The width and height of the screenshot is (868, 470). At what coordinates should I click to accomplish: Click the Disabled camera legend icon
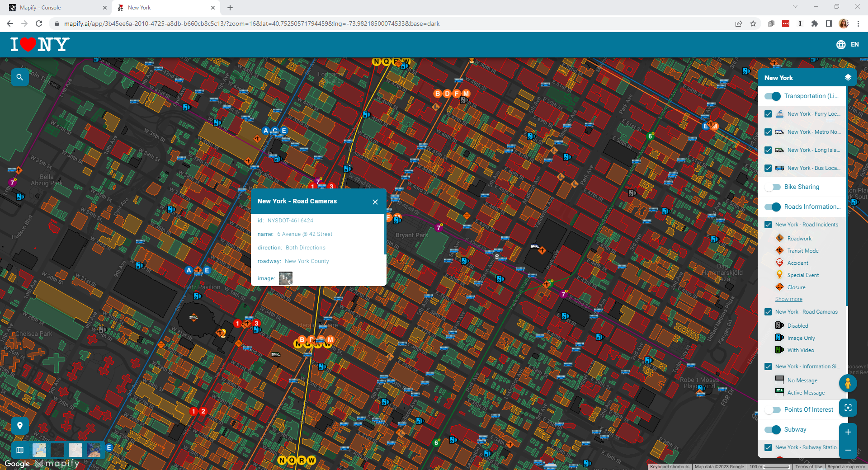[x=779, y=325]
